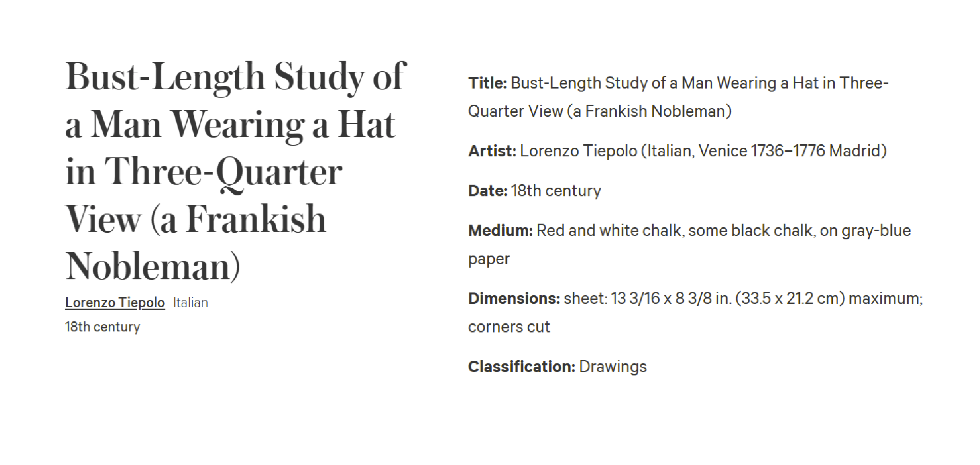
Task: Click the red and white chalk description
Action: click(x=723, y=231)
